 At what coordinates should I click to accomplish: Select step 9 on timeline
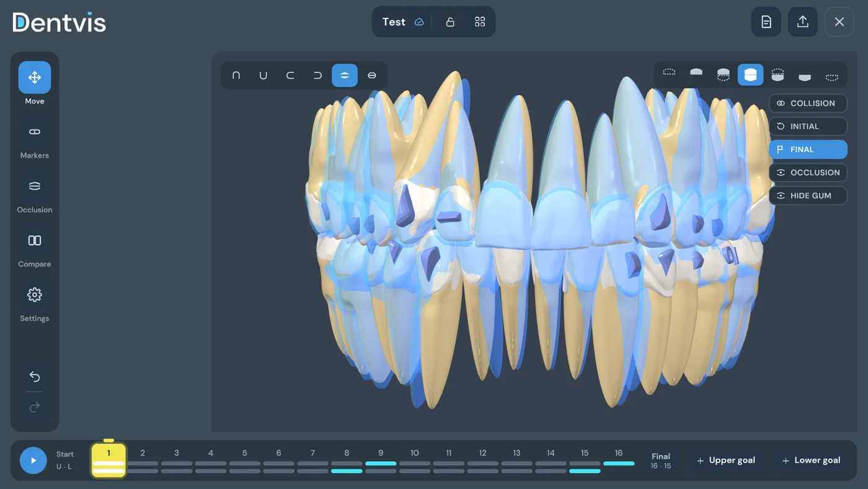click(381, 460)
